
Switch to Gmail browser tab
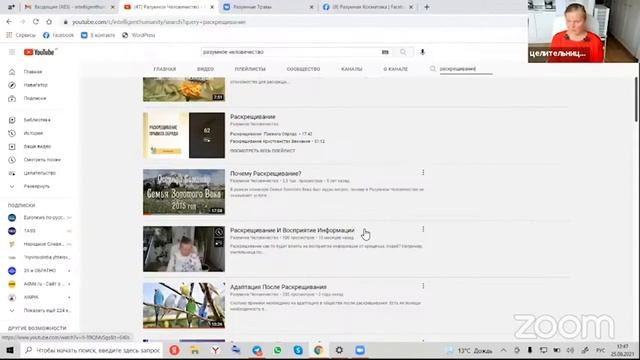coord(69,7)
